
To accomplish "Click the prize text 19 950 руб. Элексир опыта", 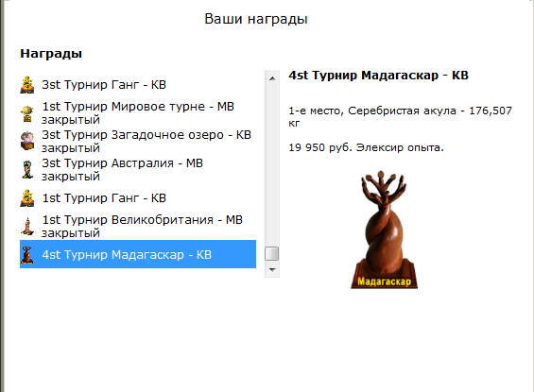I will 366,147.
